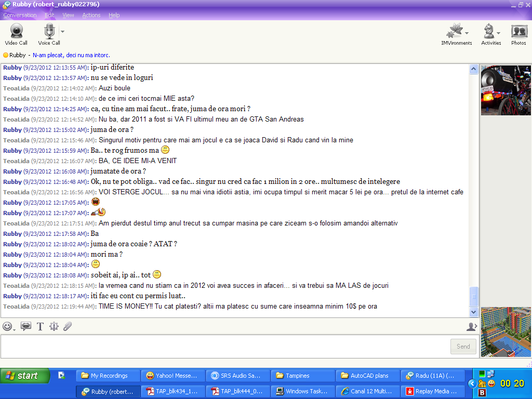Screen dimensions: 532x399
Task: Expand the Activities dropdown arrow
Action: [x=498, y=33]
